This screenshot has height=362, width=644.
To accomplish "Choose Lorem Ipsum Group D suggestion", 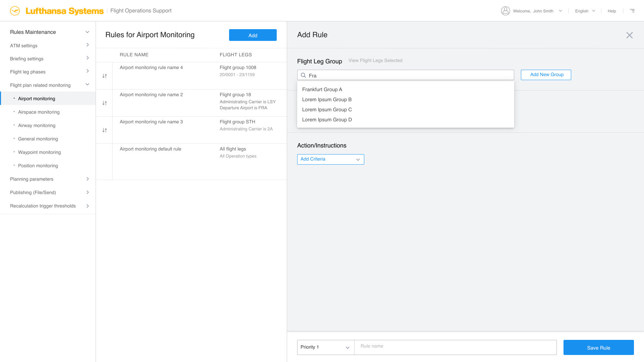I will click(406, 120).
